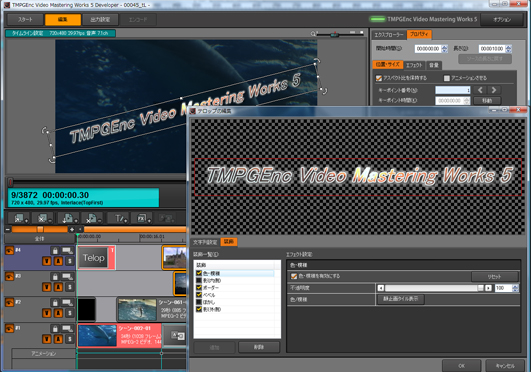Click the opacity slider left arrow
Image resolution: width=531 pixels, height=372 pixels.
point(381,288)
